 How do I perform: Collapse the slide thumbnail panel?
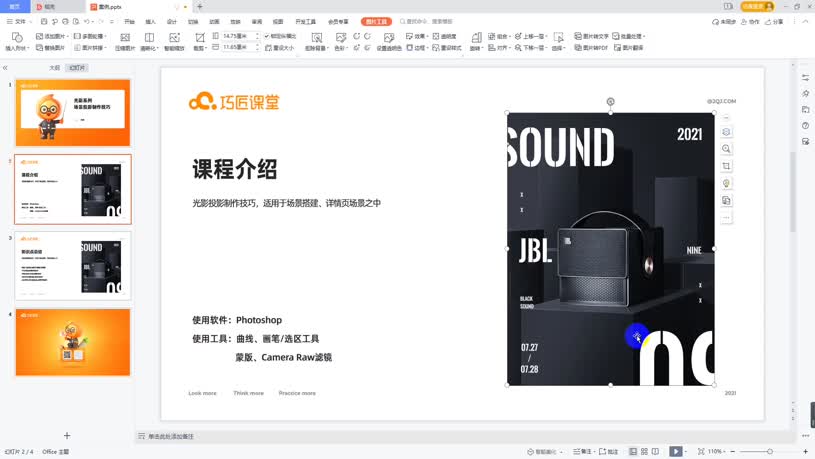(x=5, y=68)
